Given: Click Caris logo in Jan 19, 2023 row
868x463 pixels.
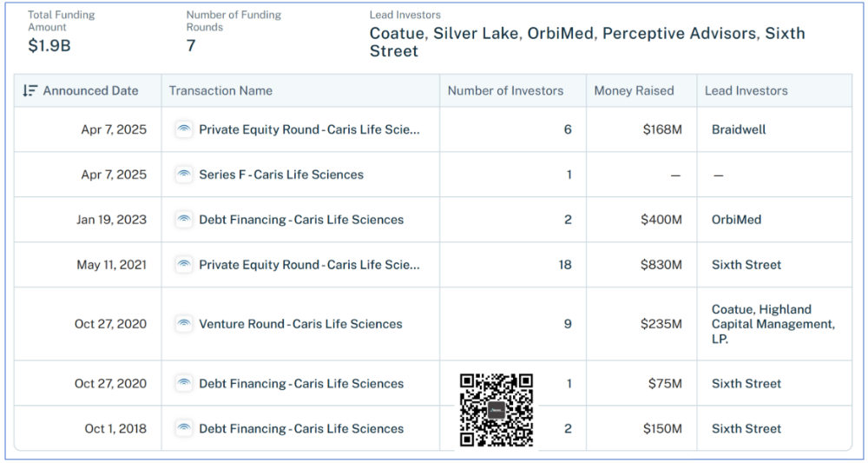Looking at the screenshot, I should (x=183, y=220).
